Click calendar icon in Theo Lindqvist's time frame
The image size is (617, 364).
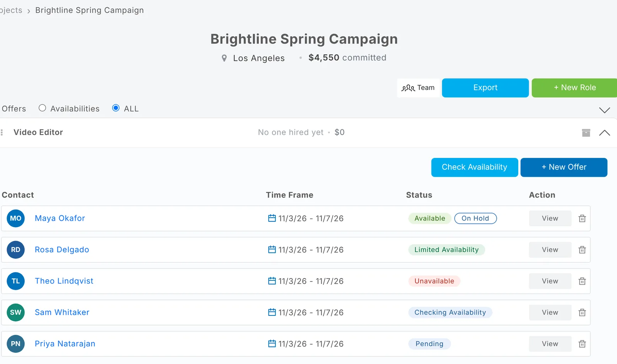point(272,281)
